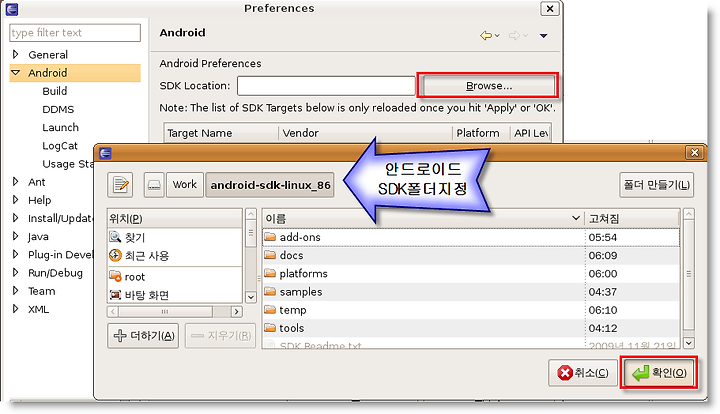720x414 pixels.
Task: Click the places list left scroll arrow
Action: click(113, 312)
